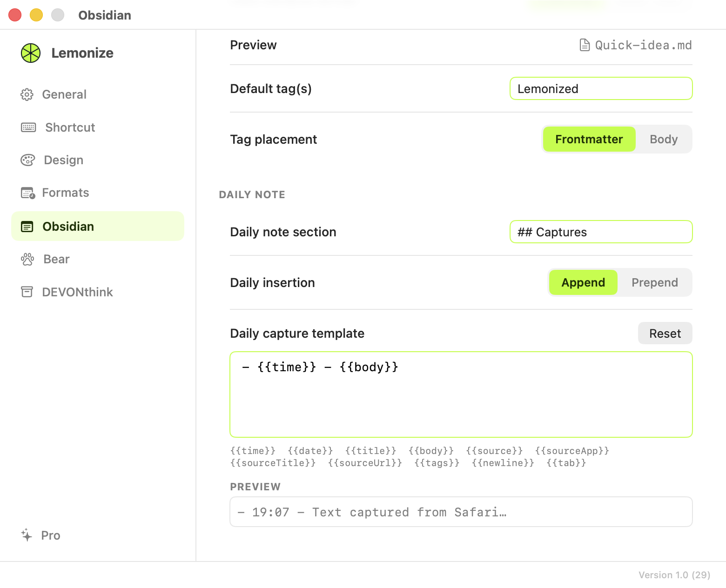726x588 pixels.
Task: Set tag placement to Body
Action: pos(664,139)
